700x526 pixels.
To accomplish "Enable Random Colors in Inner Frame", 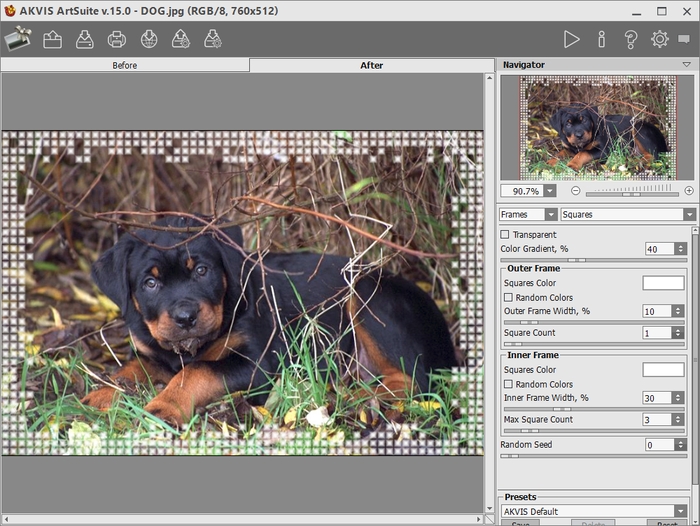I will tap(508, 384).
